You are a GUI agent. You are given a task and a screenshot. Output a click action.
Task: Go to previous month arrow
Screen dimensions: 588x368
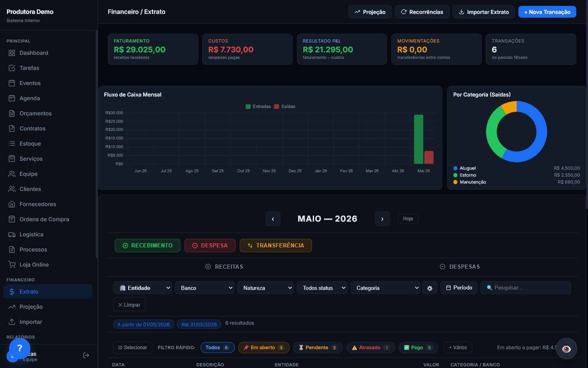tap(273, 219)
